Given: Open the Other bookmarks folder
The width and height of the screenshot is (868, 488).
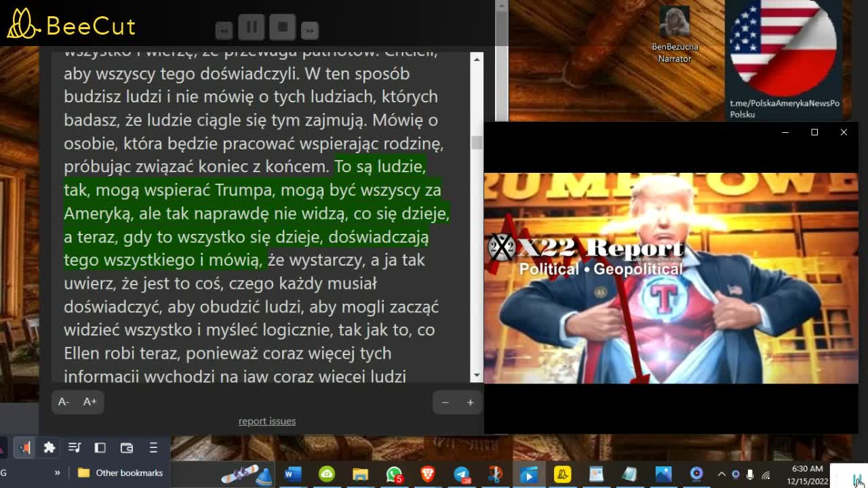Looking at the screenshot, I should (121, 472).
